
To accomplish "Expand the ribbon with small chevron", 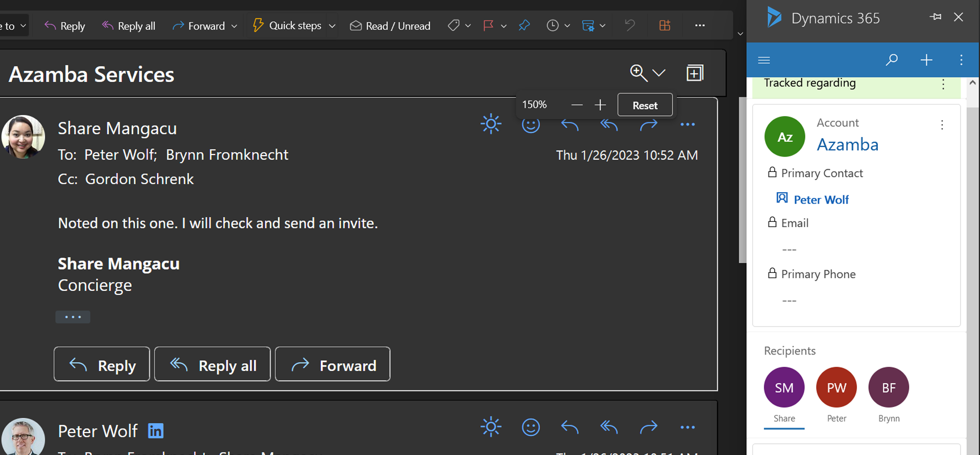I will [740, 34].
